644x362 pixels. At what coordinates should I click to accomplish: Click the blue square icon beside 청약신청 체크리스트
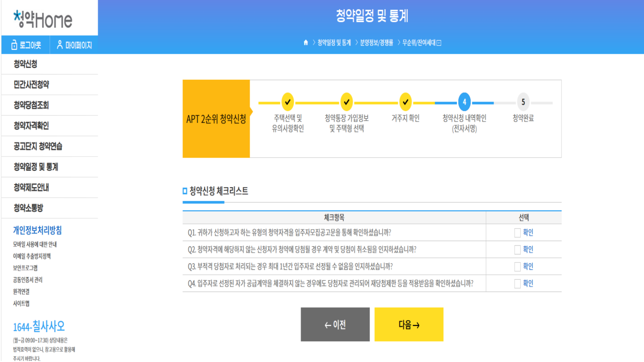coord(185,191)
